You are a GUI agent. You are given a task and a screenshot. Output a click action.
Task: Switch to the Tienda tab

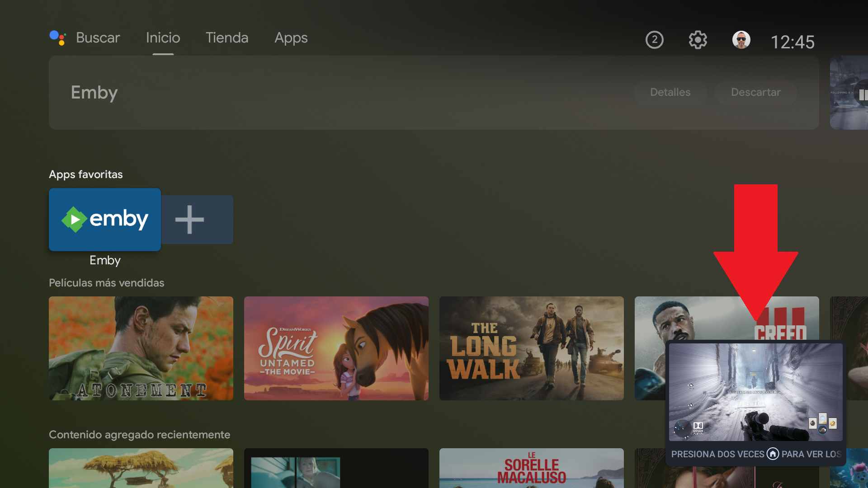(x=227, y=38)
